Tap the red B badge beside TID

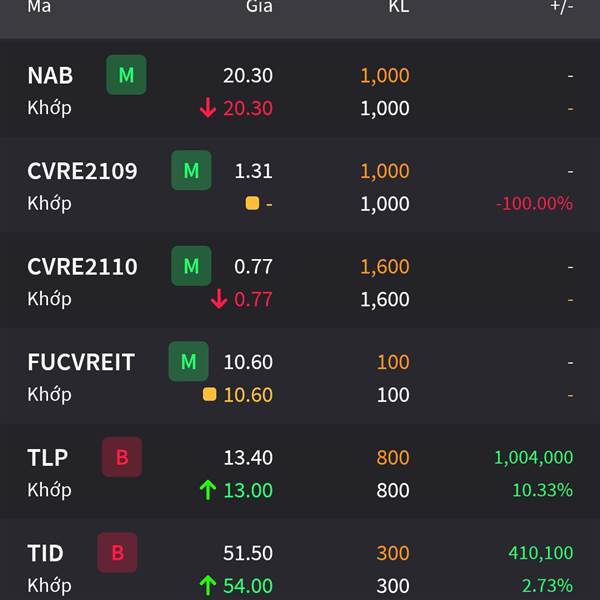pyautogui.click(x=117, y=553)
